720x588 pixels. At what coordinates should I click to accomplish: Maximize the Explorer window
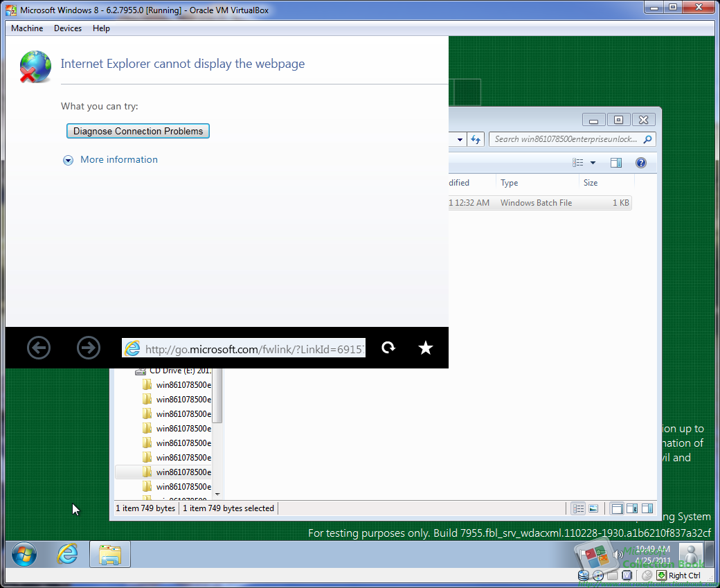(x=618, y=120)
